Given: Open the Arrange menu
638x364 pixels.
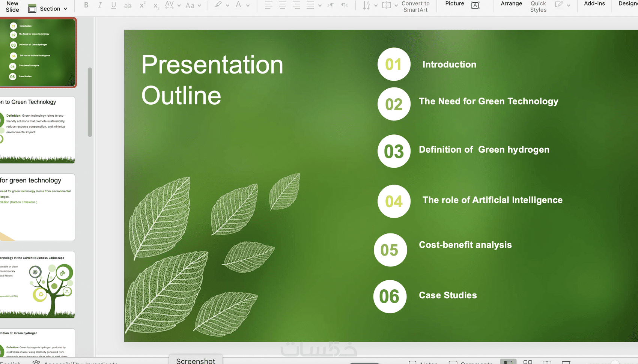Looking at the screenshot, I should click(511, 3).
